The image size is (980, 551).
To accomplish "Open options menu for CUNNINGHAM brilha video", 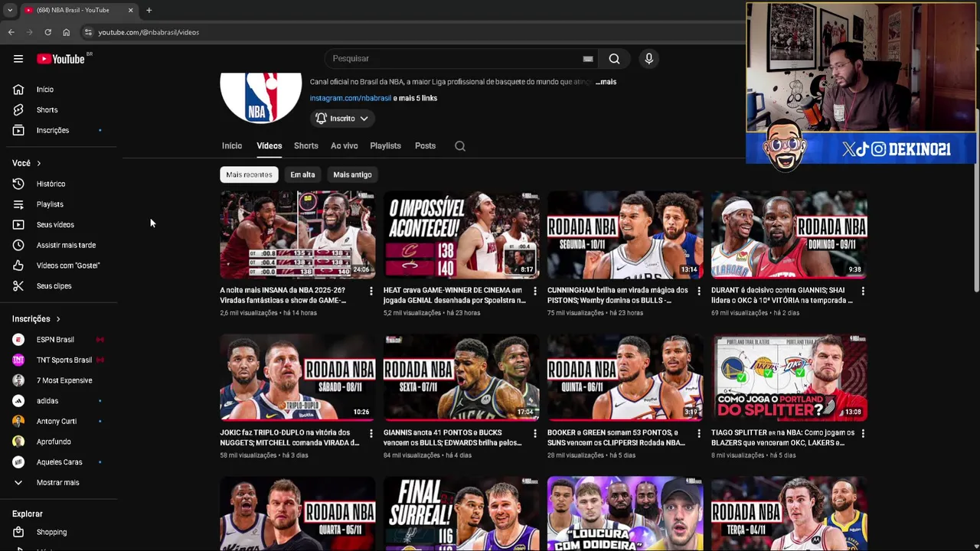I will click(699, 292).
